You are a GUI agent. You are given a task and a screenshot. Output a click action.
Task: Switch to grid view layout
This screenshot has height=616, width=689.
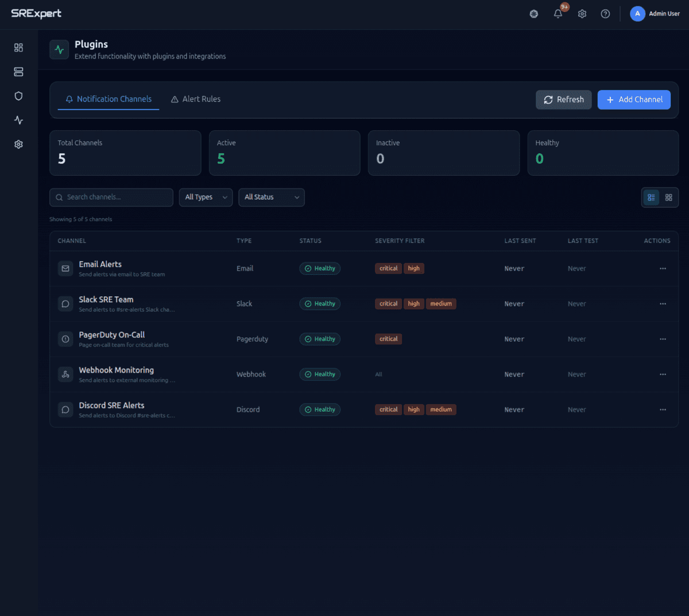pos(668,197)
